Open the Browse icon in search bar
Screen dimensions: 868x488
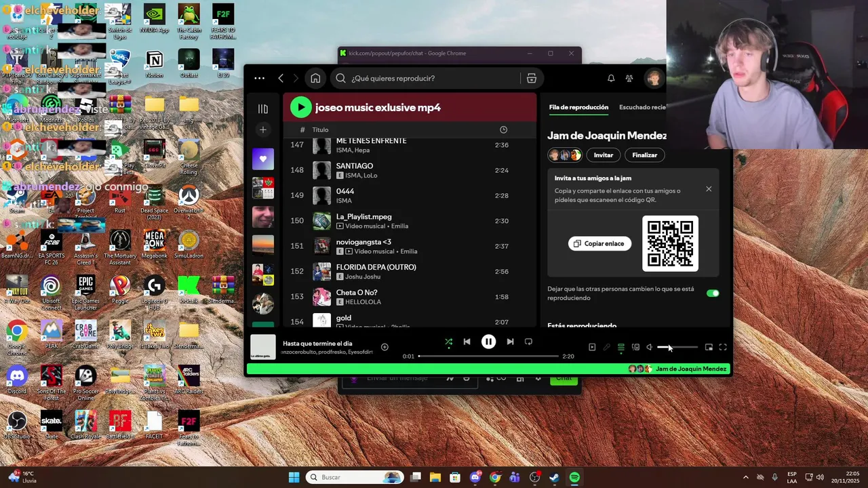tap(532, 78)
